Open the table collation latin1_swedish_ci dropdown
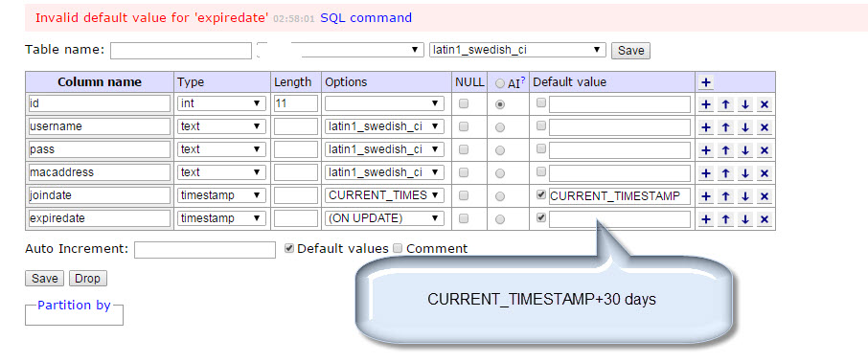Viewport: 868px width, 363px height. 517,50
